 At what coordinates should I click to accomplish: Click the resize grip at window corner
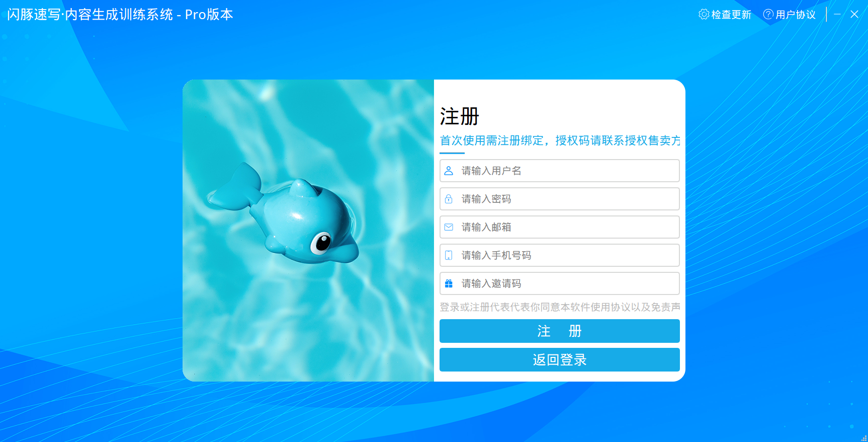[x=864, y=438]
